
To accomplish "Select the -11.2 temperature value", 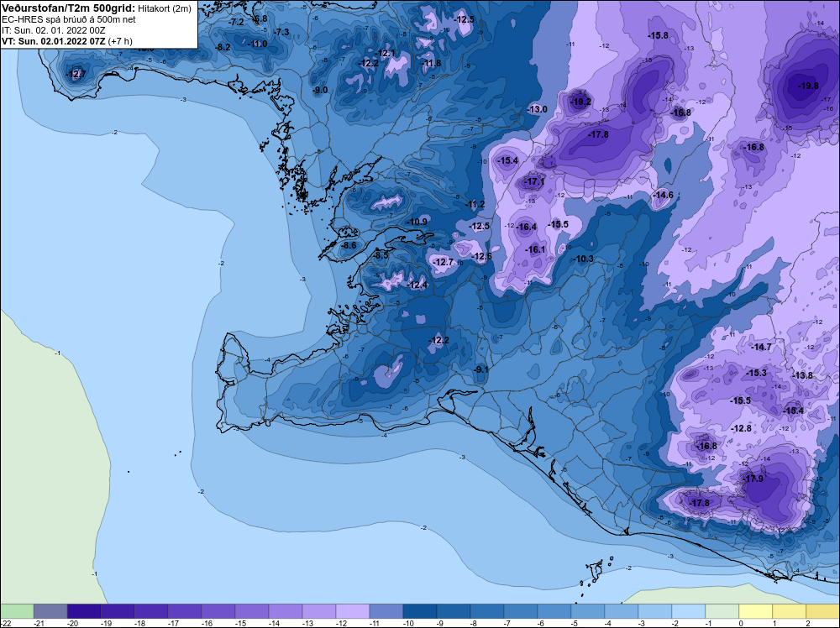I will tap(474, 205).
